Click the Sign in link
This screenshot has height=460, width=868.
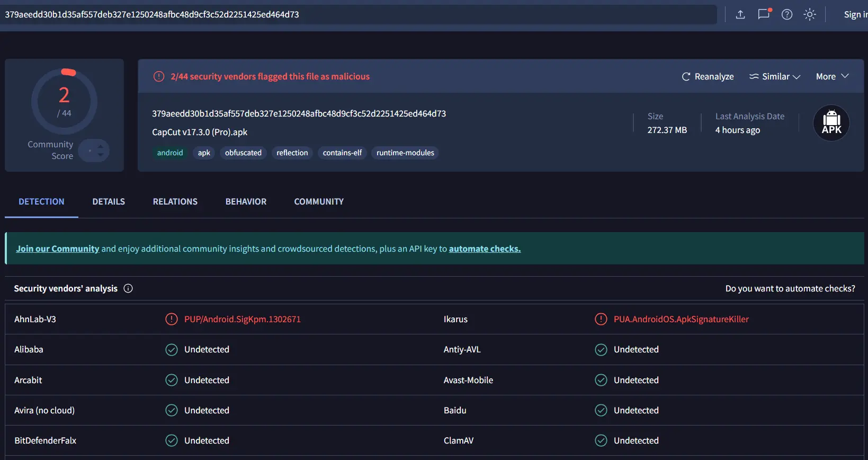pos(856,15)
